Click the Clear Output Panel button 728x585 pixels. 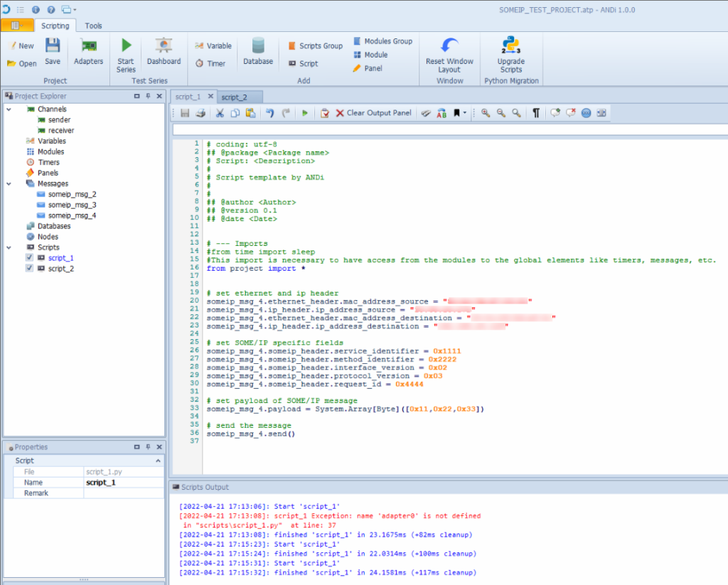pyautogui.click(x=373, y=113)
